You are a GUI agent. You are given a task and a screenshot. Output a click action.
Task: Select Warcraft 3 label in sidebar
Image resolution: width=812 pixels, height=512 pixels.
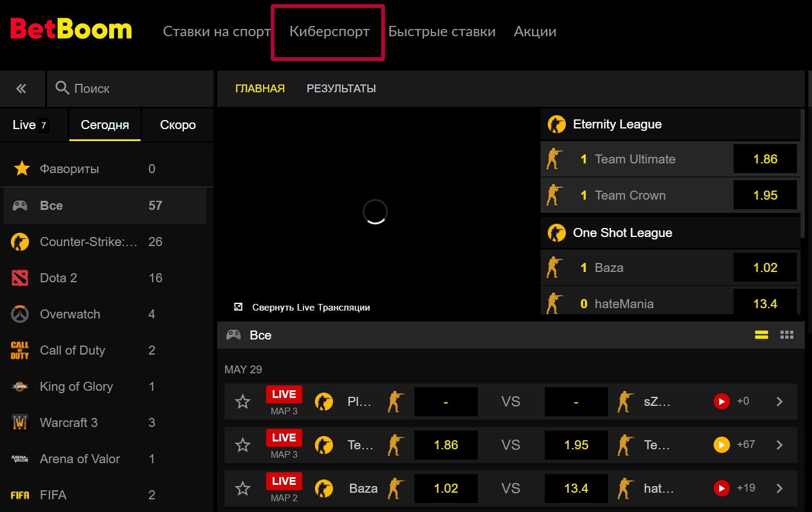pyautogui.click(x=69, y=423)
